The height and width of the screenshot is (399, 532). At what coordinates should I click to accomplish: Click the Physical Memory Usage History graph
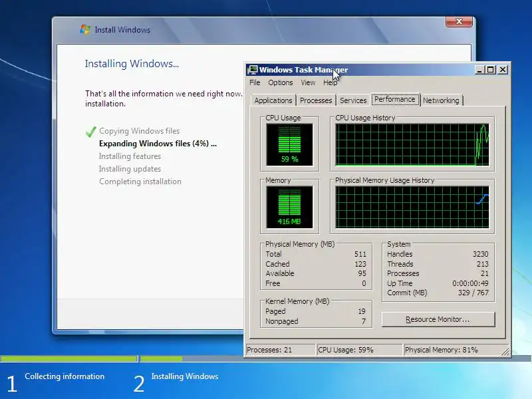(412, 207)
